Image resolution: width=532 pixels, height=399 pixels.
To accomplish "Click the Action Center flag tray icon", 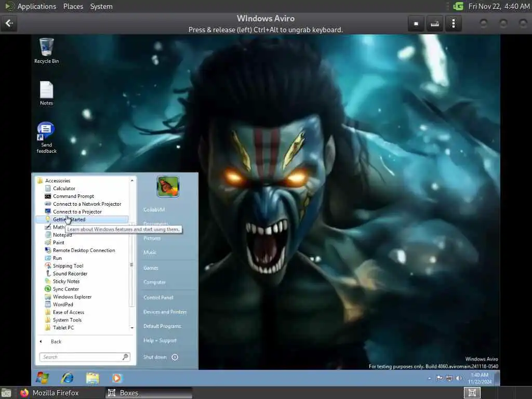I will pos(439,378).
